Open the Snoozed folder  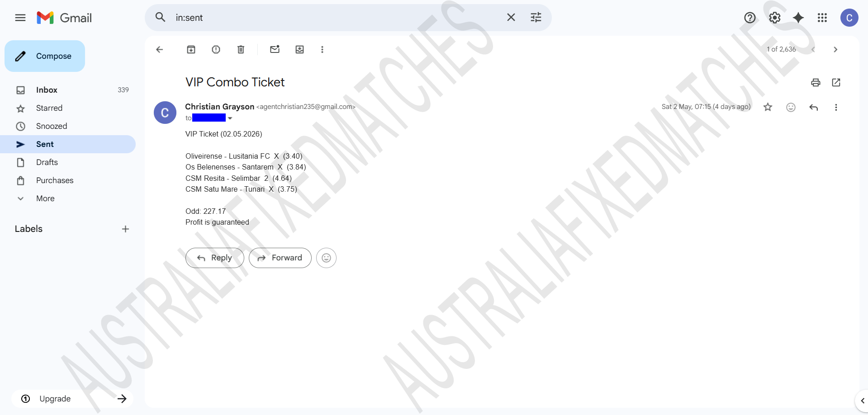(68, 126)
